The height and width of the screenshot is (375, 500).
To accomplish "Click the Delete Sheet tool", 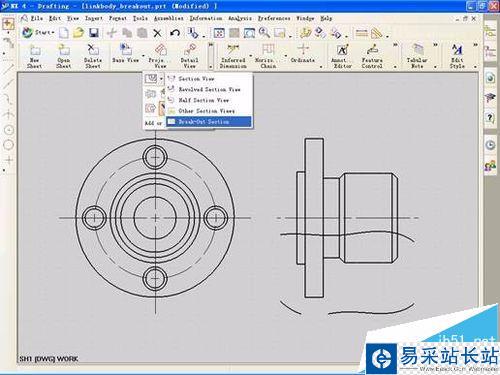I will point(93,56).
